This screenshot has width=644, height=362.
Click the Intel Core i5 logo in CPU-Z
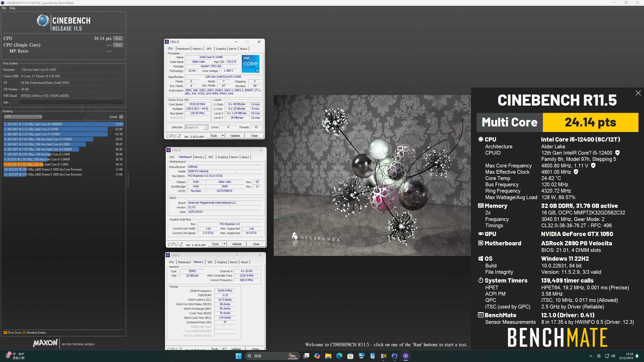click(251, 64)
